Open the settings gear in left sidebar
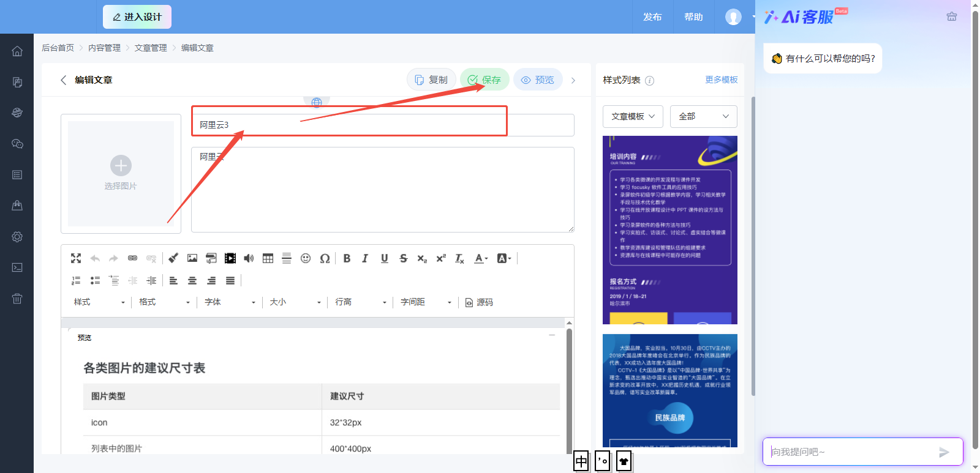 coord(17,237)
